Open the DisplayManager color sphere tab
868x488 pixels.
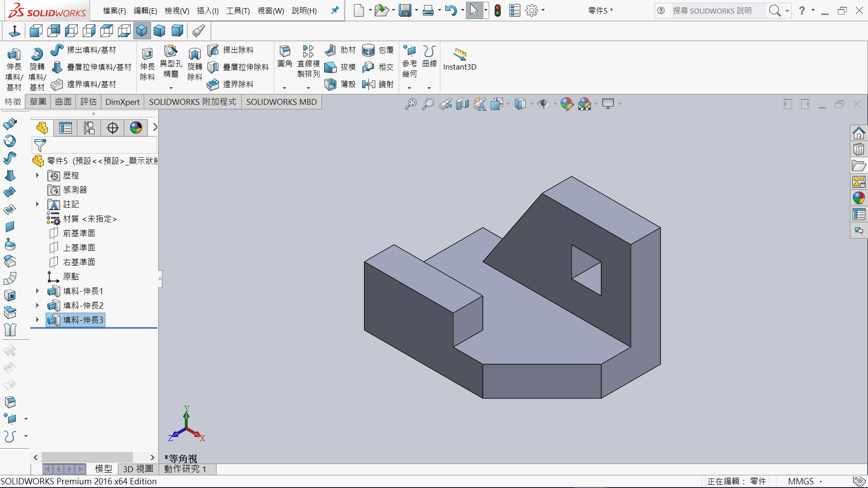pyautogui.click(x=136, y=128)
